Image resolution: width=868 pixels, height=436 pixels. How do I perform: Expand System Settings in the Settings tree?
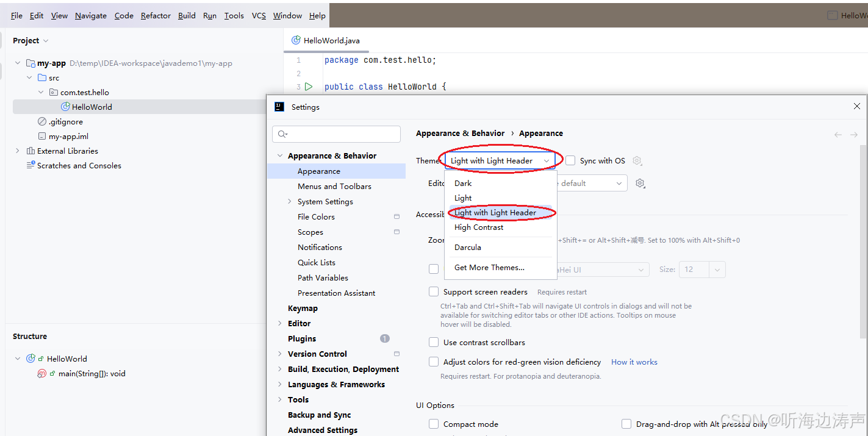coord(290,201)
